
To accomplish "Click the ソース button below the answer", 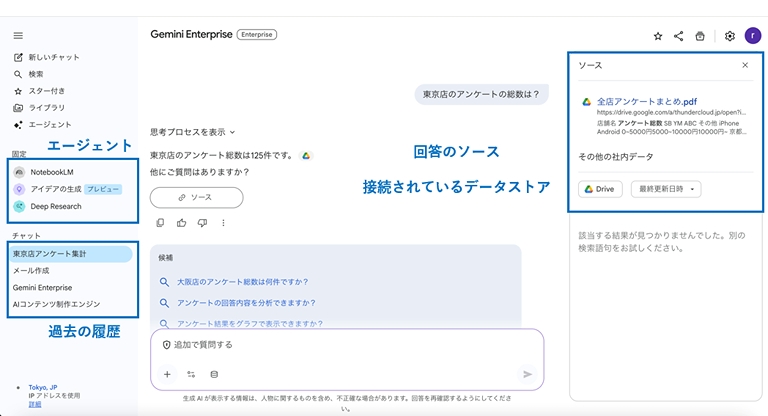I will 196,198.
